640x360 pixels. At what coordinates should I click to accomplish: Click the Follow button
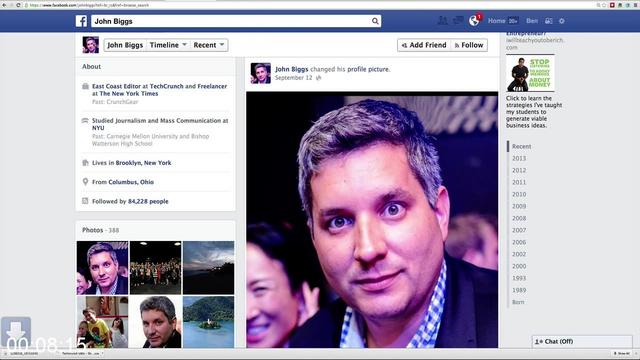pos(469,45)
